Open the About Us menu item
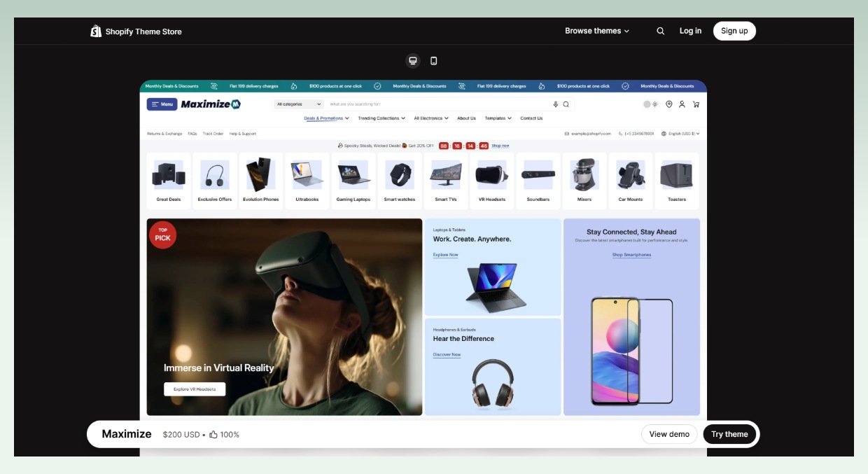 pos(466,118)
